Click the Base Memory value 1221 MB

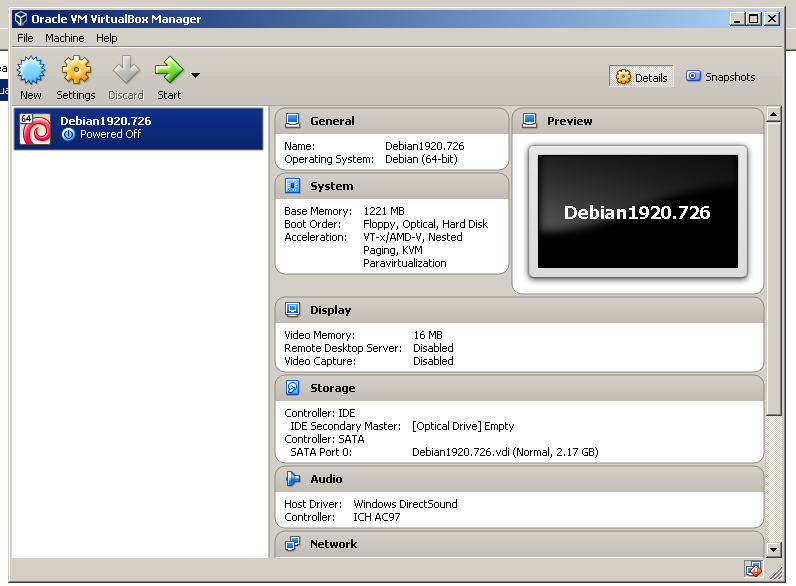384,211
